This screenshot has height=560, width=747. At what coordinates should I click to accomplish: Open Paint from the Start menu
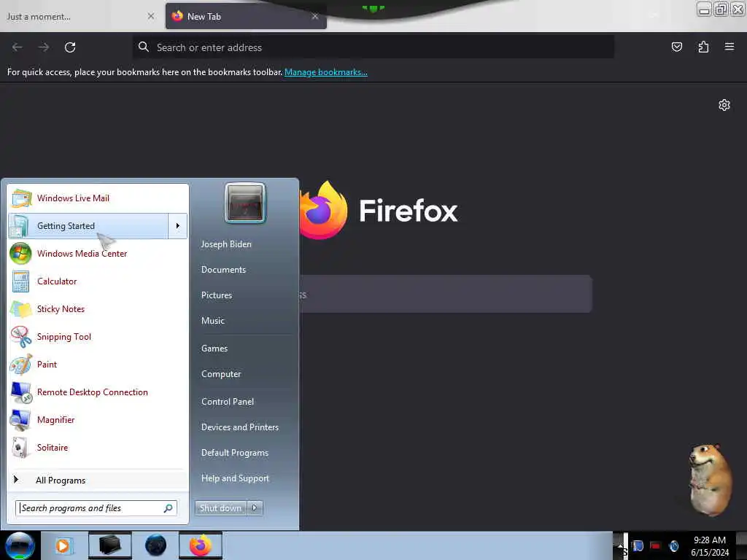pos(98,365)
